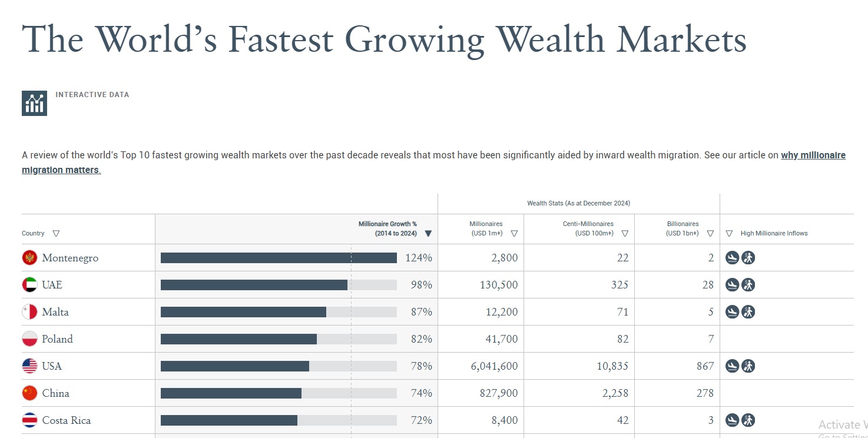Filter by High Millionaire Inflows arrow
This screenshot has width=868, height=438.
729,234
